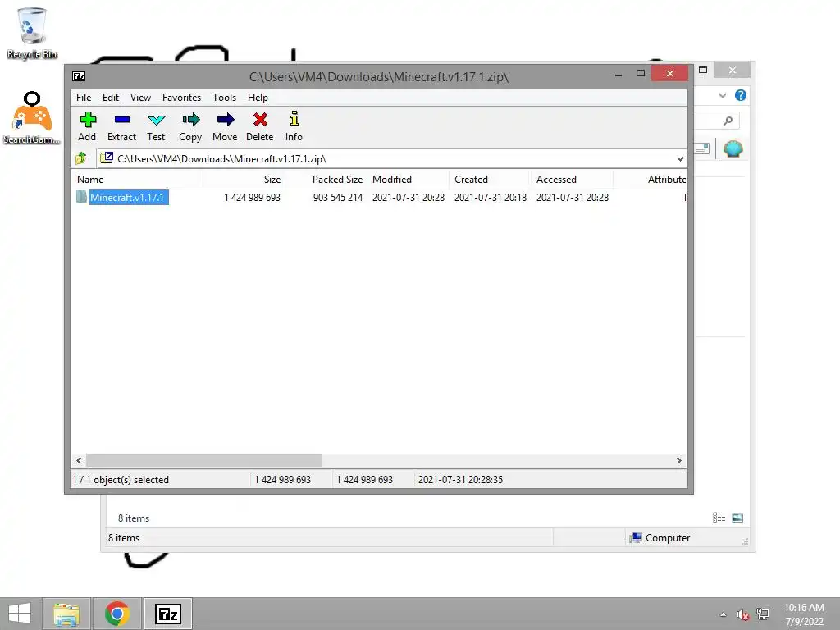Image resolution: width=840 pixels, height=630 pixels.
Task: Click the archive path address field
Action: [x=391, y=158]
